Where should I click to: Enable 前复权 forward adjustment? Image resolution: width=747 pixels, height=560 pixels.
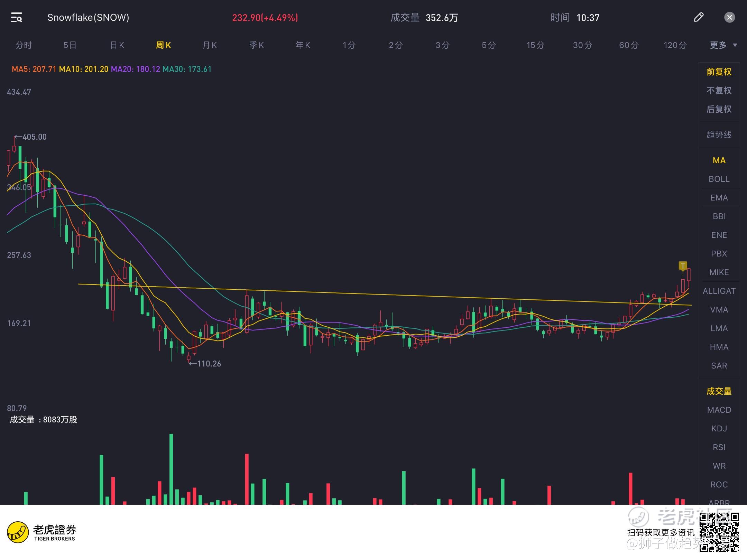(x=719, y=72)
